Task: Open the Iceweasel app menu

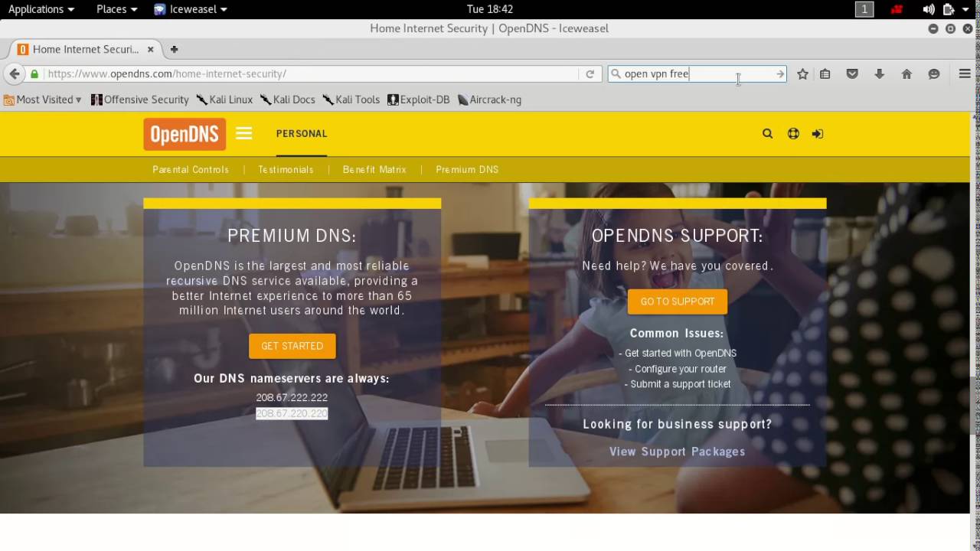Action: 191,9
